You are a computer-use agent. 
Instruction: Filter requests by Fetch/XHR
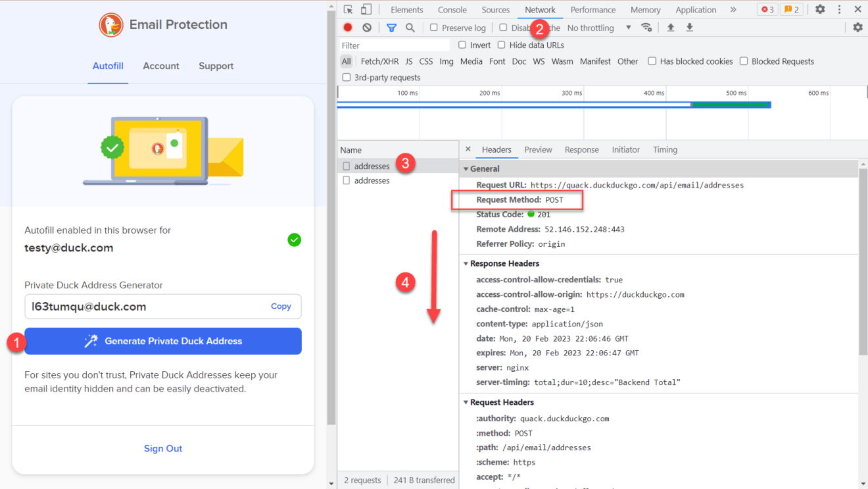[x=379, y=61]
